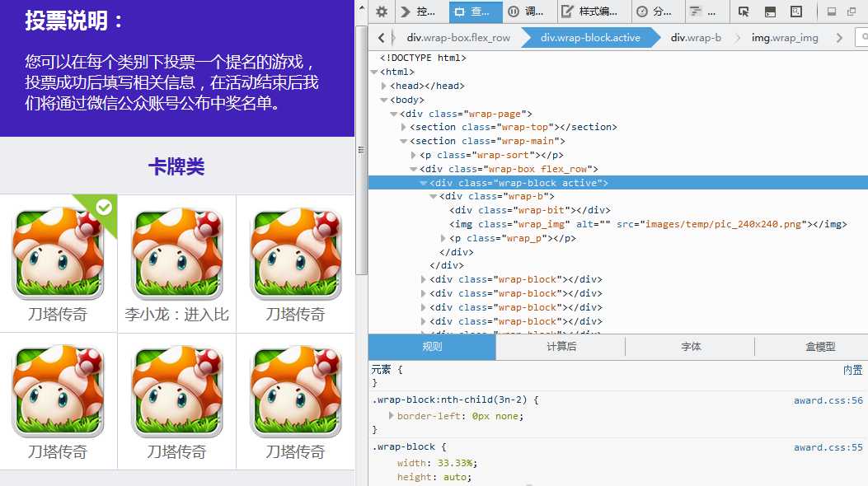Click the splitter grip between page and devtools
868x486 pixels.
[x=362, y=149]
